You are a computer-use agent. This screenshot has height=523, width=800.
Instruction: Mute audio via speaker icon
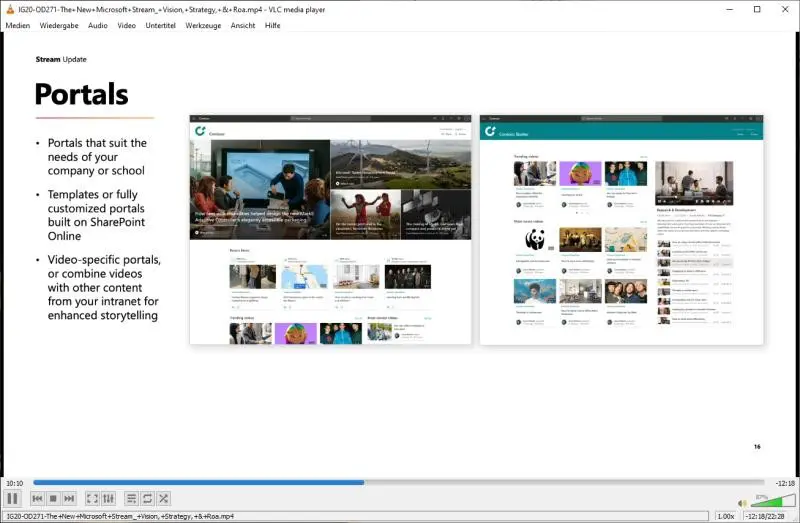[x=742, y=503]
